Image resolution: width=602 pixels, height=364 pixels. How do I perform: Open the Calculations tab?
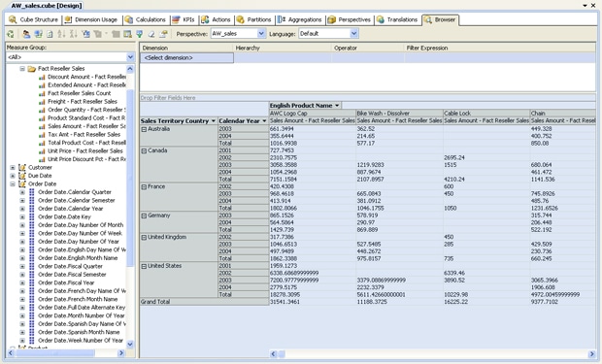click(146, 19)
